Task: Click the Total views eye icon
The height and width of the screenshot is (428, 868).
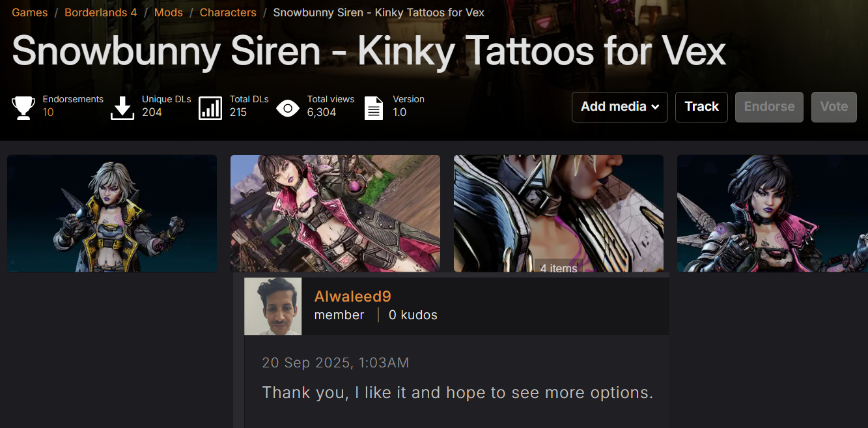Action: [x=288, y=108]
